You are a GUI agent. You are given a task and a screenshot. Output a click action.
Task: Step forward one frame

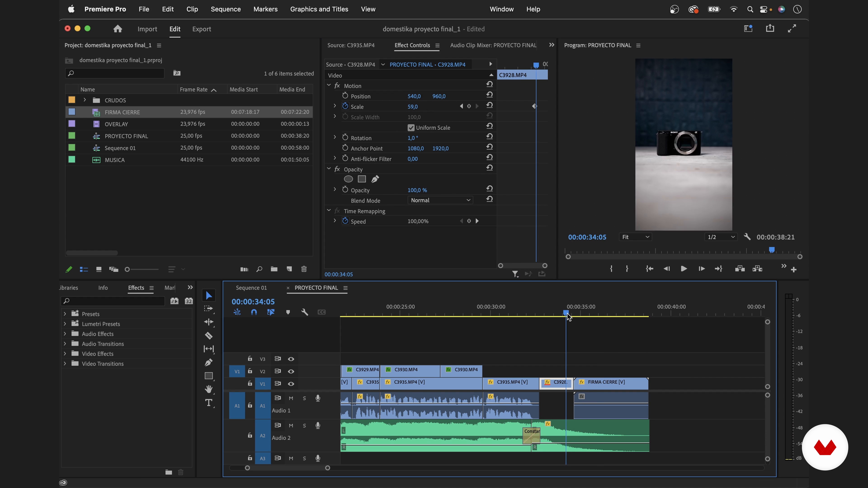pos(702,269)
